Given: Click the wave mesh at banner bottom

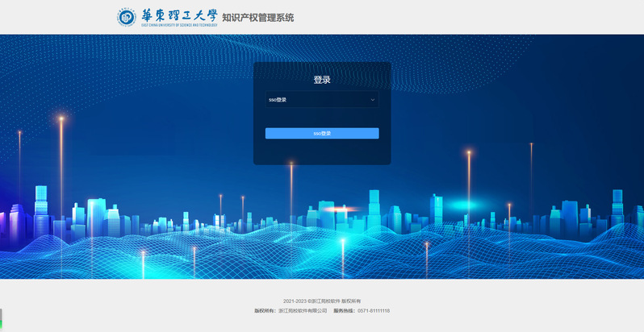Looking at the screenshot, I should [323, 258].
